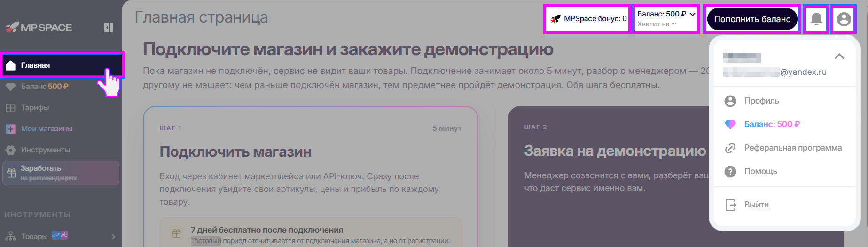868x247 pixels.
Task: Click the exit icon beside Выйти
Action: (x=731, y=205)
